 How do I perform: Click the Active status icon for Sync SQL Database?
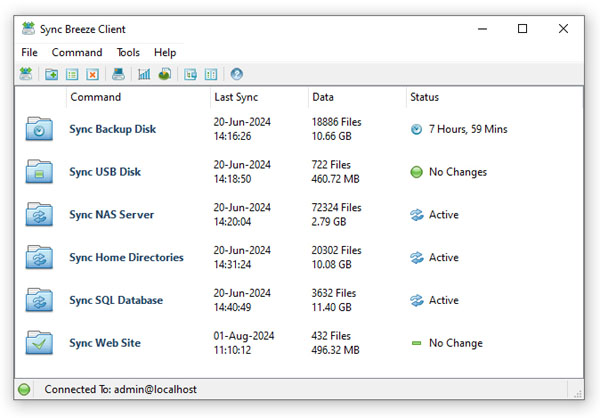click(417, 300)
